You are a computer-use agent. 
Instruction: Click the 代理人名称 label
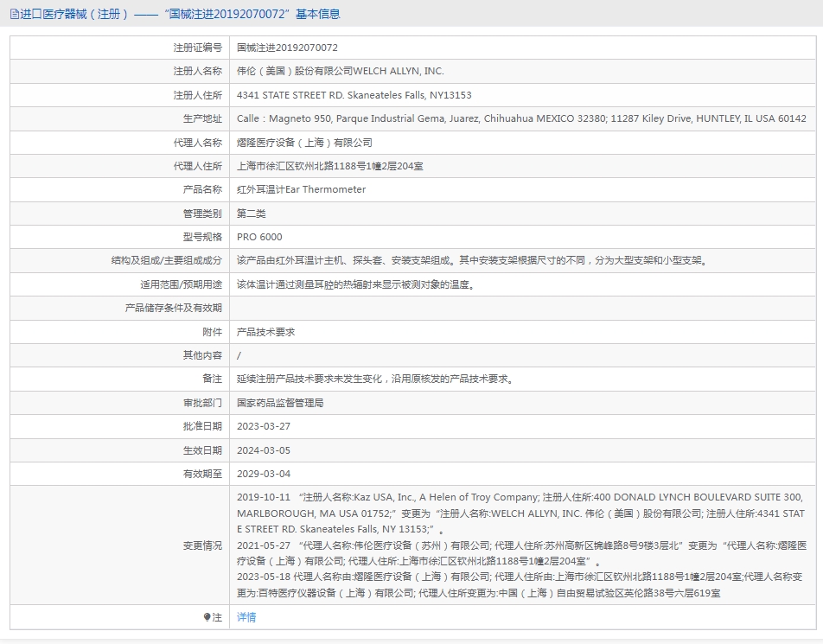(x=198, y=143)
